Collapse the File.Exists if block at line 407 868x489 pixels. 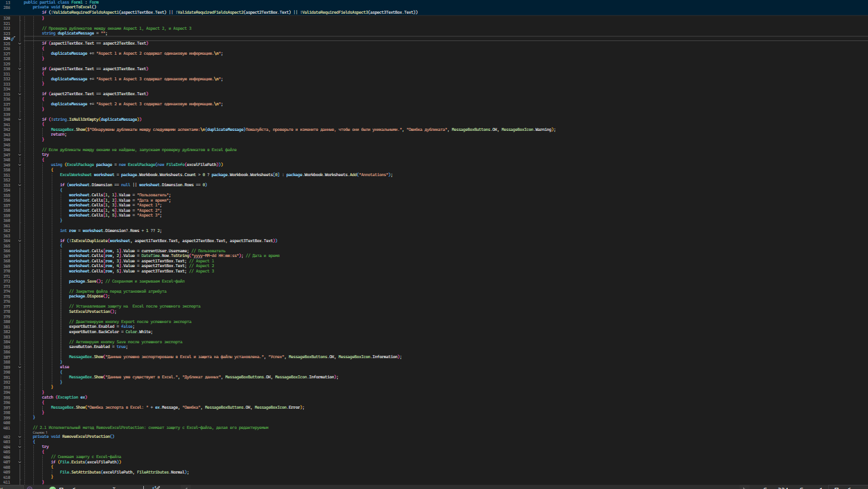20,462
